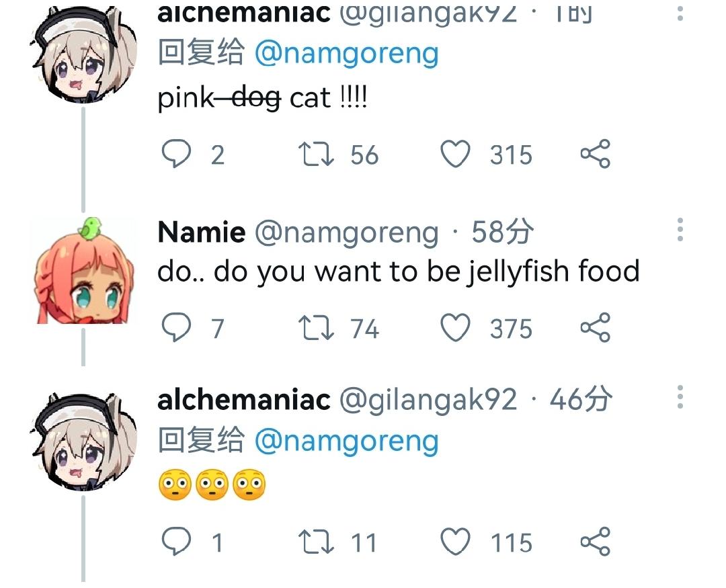Screen dimensions: 726x588
Task: Open the alchemaniac username at 46分 tweet
Action: click(x=243, y=400)
